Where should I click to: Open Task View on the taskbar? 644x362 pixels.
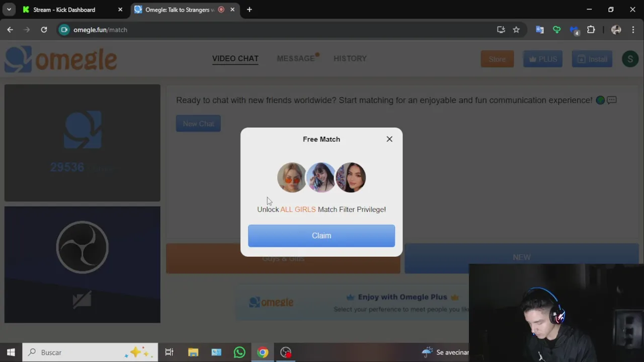(x=169, y=352)
